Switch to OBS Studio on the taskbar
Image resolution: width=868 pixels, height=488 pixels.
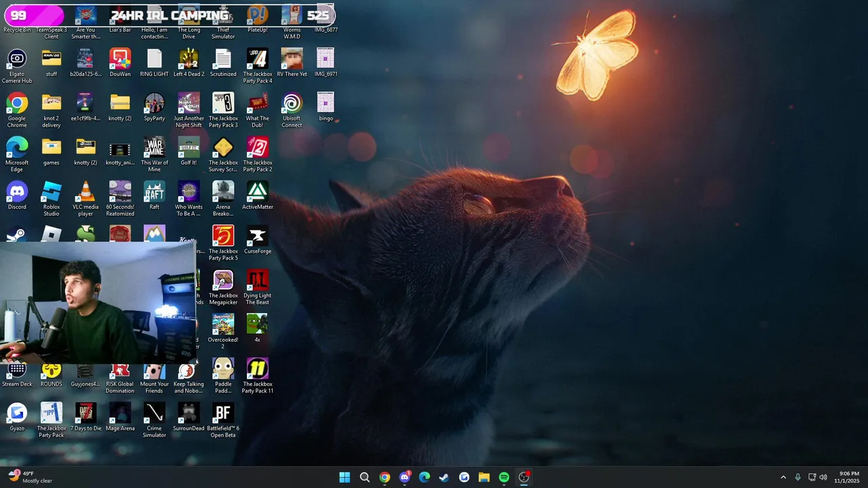tap(524, 477)
